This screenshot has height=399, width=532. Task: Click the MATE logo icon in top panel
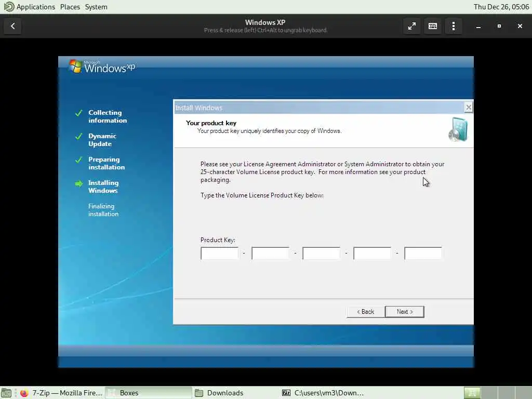[x=9, y=7]
